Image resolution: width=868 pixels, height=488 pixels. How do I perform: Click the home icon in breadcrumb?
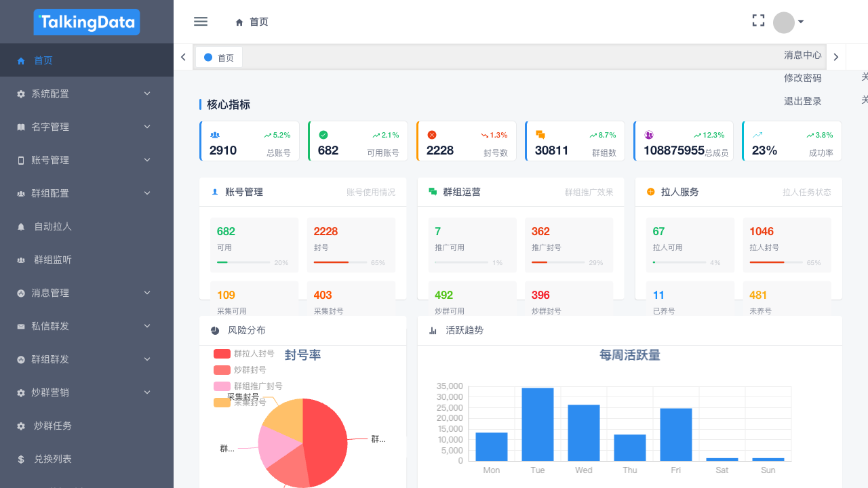coord(239,22)
